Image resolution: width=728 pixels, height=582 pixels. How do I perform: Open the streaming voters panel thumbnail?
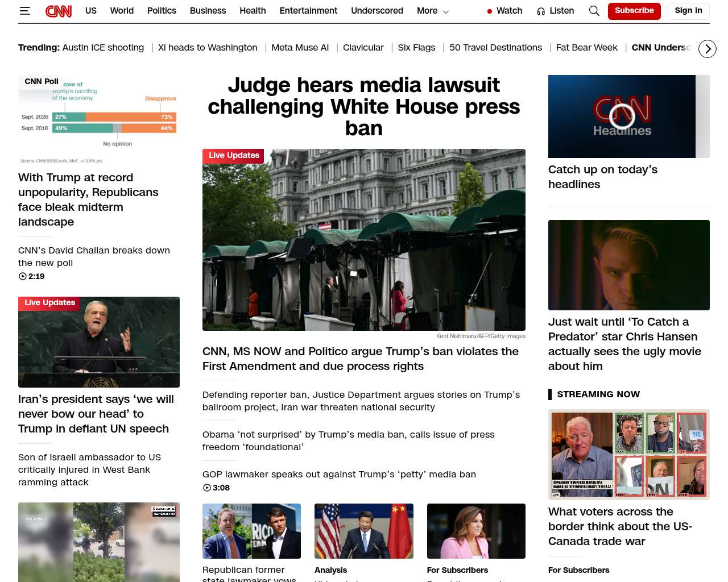point(629,455)
